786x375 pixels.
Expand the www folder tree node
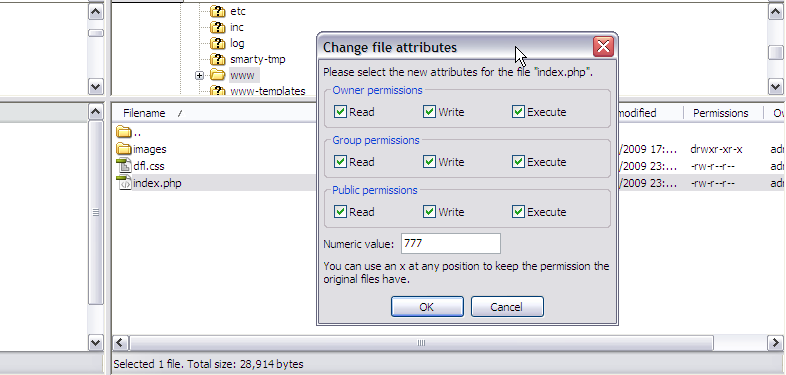point(200,76)
